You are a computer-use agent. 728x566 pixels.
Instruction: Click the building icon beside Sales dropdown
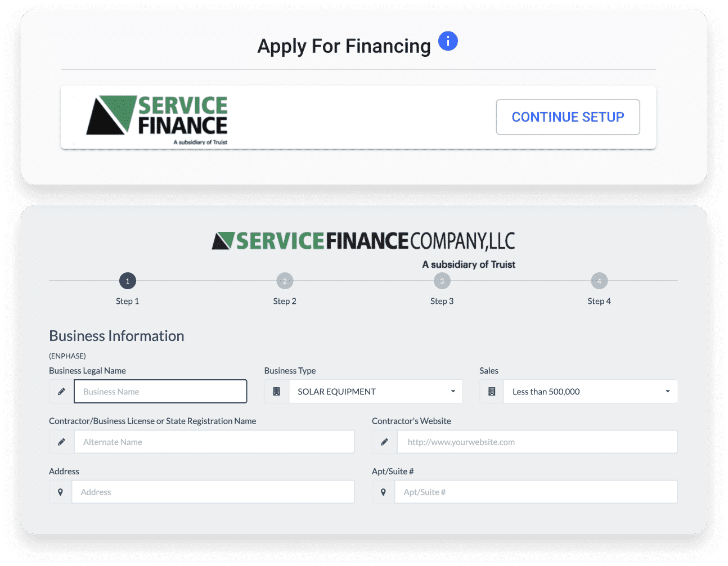tap(492, 392)
